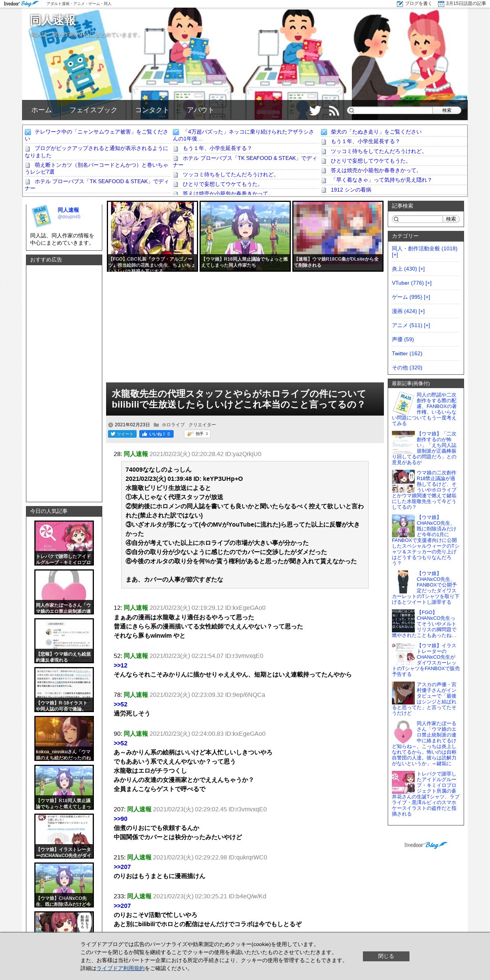490x980 pixels.
Task: Click the 同人速報 blog title in header
Action: tap(53, 20)
